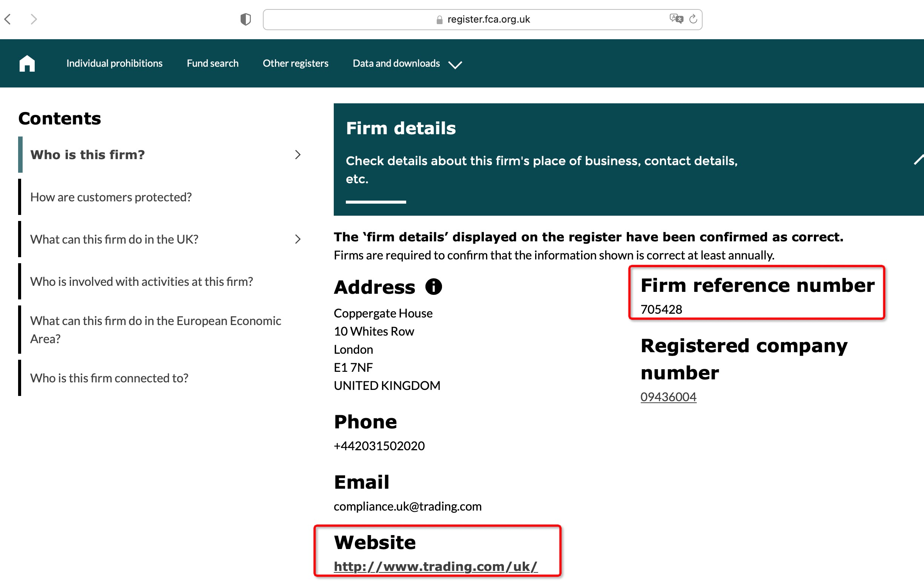Click the home icon in navigation bar
Screen dimensions: 924x586
[27, 63]
